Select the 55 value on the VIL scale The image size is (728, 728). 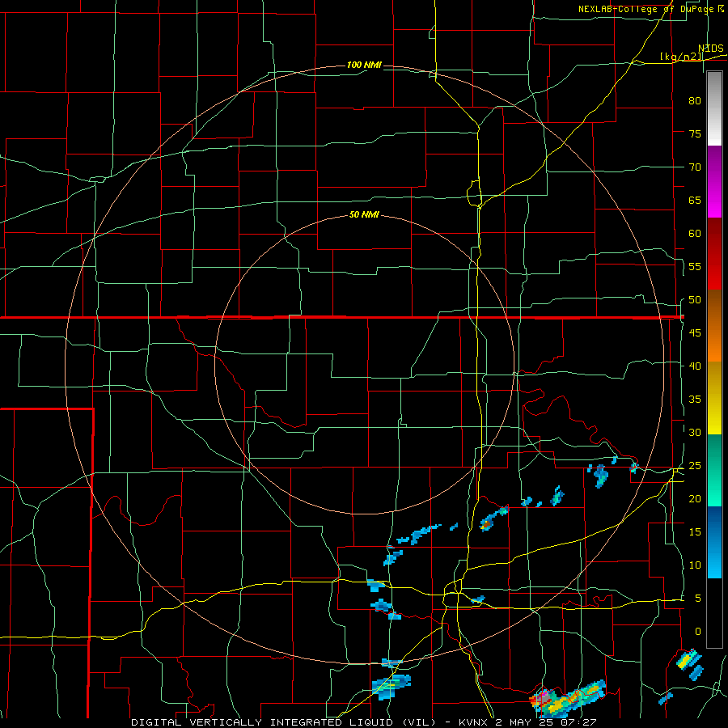pyautogui.click(x=695, y=266)
